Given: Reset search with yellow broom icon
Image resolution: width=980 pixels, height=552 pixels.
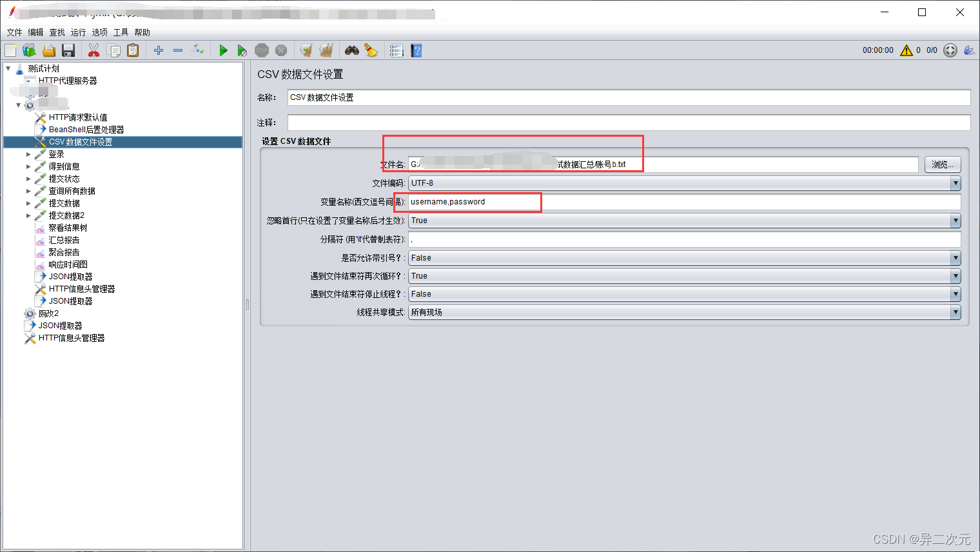Looking at the screenshot, I should pos(371,50).
